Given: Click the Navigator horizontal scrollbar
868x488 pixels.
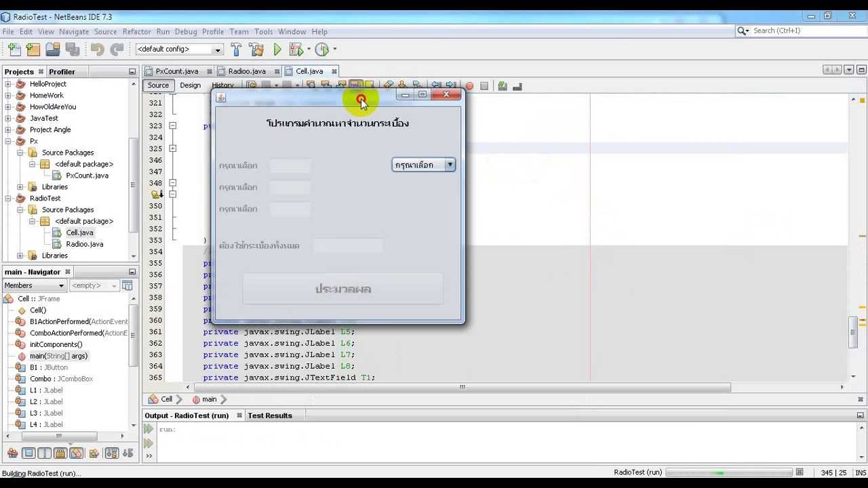Looking at the screenshot, I should pyautogui.click(x=59, y=436).
